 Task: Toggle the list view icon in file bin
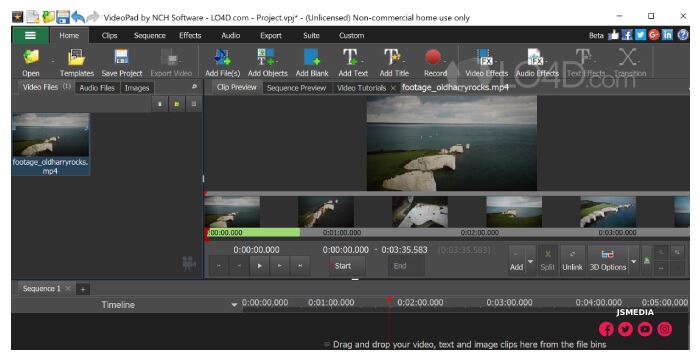[x=194, y=104]
